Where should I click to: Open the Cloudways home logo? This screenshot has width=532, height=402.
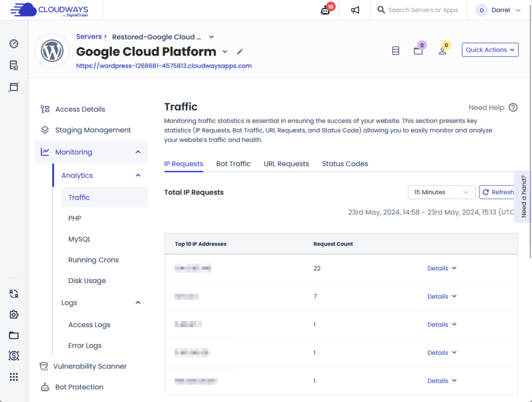point(49,10)
